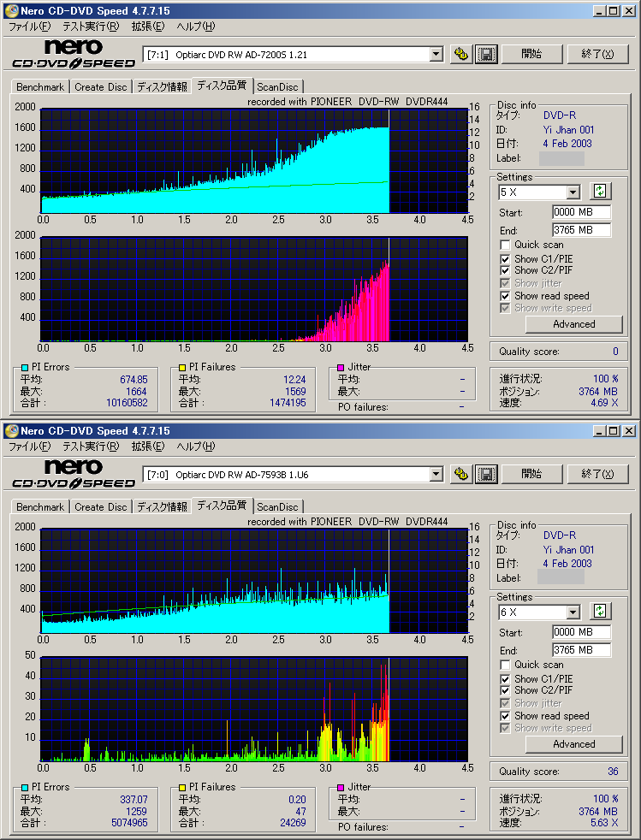This screenshot has width=641, height=840.
Task: Click disabled Show jitter checkbox in upper window
Action: [x=505, y=283]
